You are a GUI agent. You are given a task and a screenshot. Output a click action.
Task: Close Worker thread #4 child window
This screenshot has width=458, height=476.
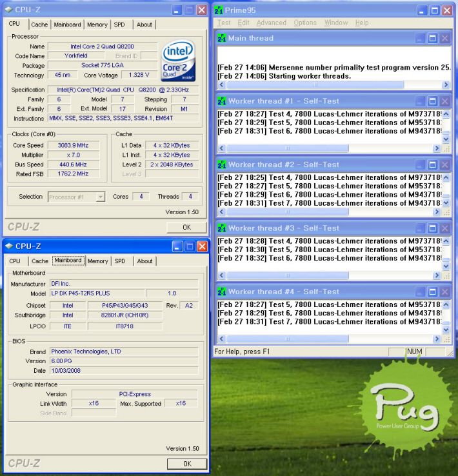(444, 292)
